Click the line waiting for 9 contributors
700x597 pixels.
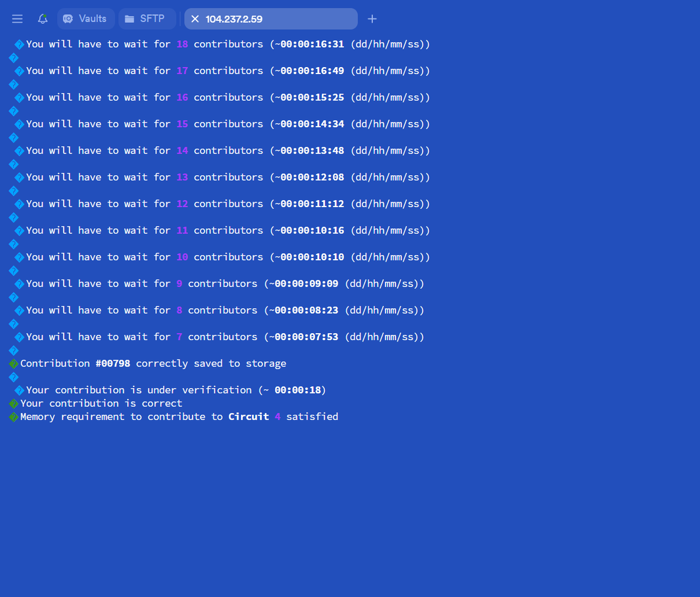click(219, 284)
